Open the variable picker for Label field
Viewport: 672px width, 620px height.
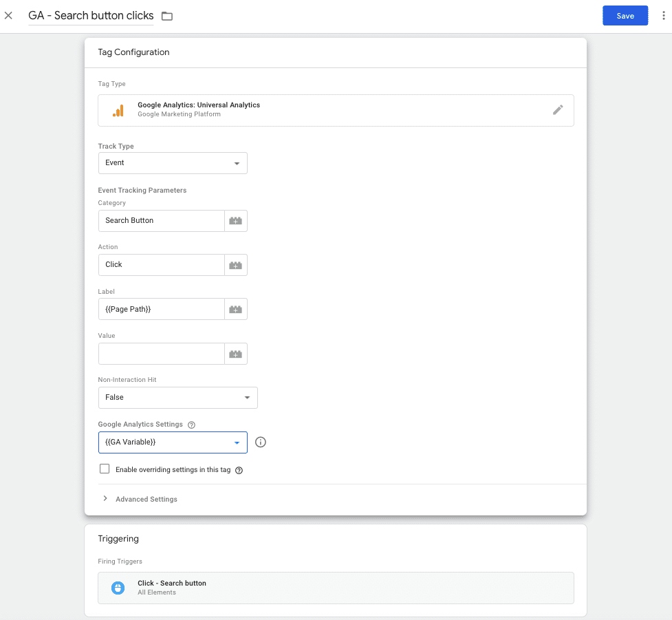(x=236, y=308)
